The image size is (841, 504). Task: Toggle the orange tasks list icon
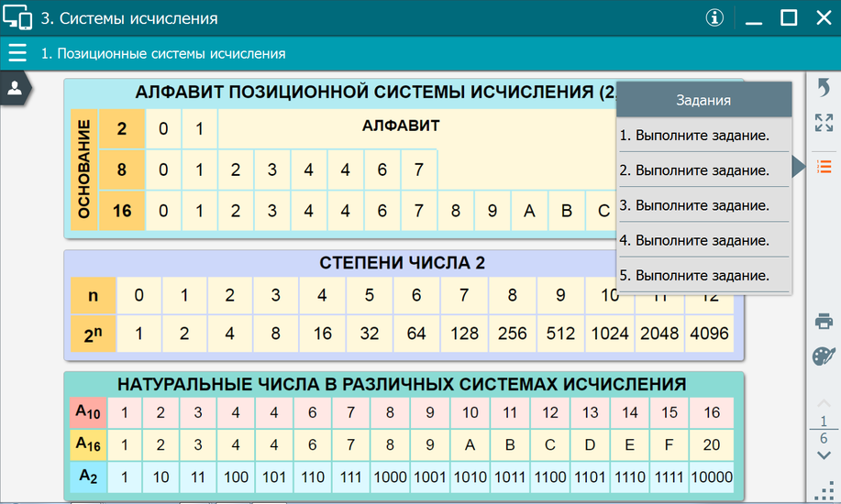(x=824, y=166)
